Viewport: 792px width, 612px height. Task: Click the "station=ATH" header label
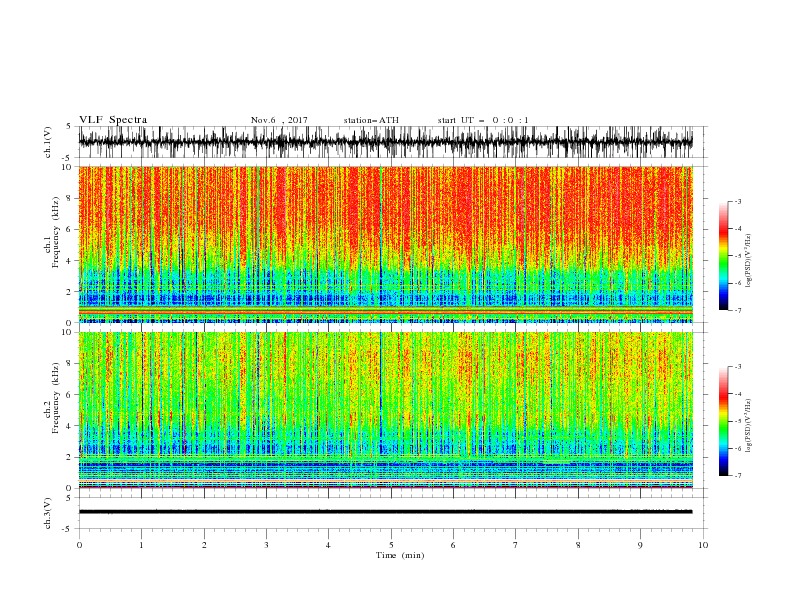click(371, 120)
